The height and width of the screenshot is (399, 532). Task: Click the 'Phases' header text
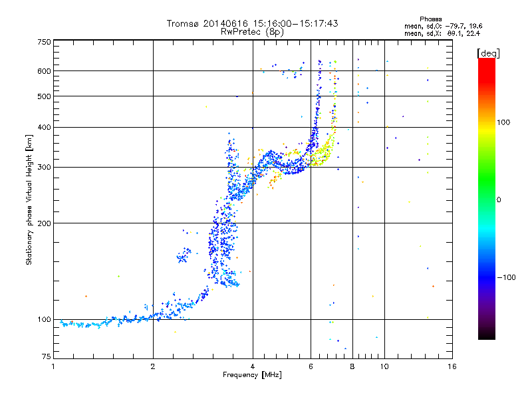[x=430, y=19]
